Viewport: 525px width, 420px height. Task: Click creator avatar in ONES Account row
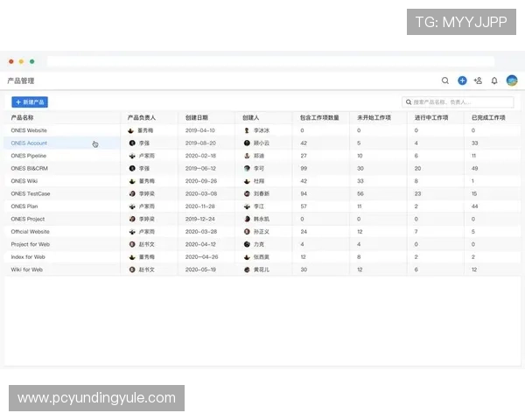[x=247, y=143]
